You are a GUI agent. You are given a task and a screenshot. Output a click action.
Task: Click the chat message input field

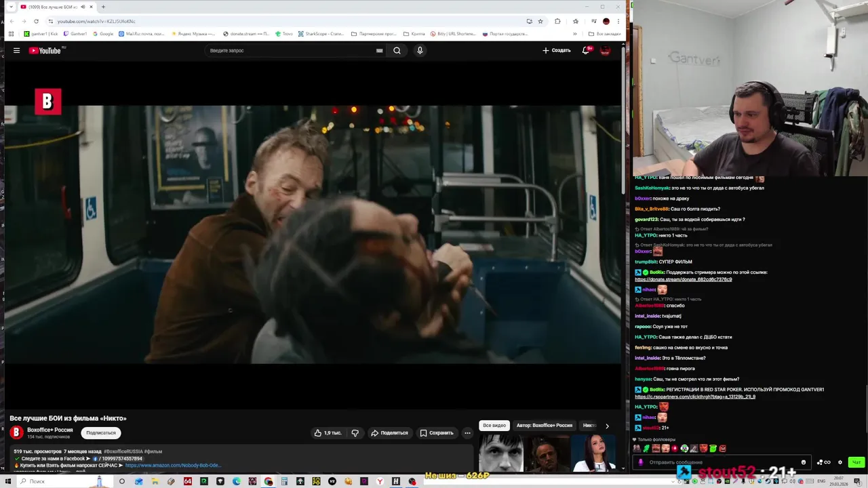[x=722, y=462]
